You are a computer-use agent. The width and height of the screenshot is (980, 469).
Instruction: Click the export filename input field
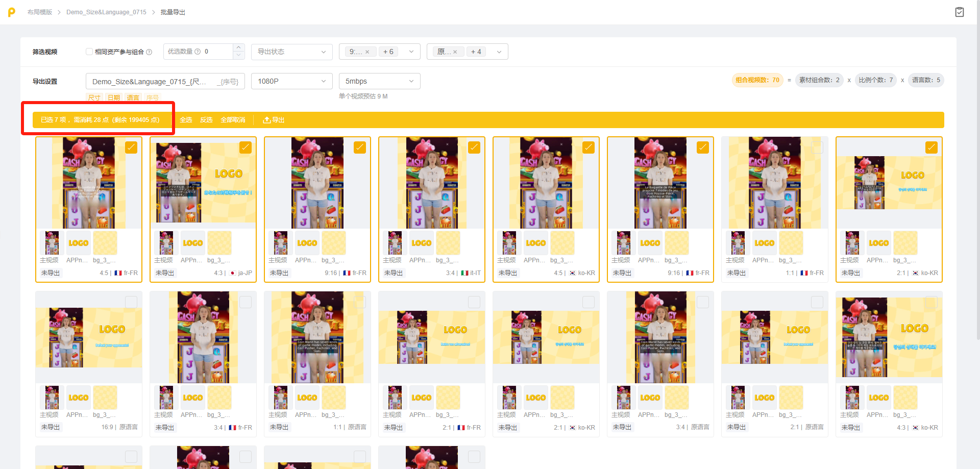click(x=165, y=81)
